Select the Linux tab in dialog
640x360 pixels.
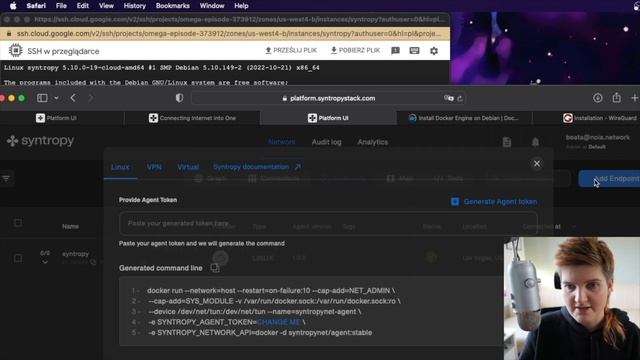point(120,167)
